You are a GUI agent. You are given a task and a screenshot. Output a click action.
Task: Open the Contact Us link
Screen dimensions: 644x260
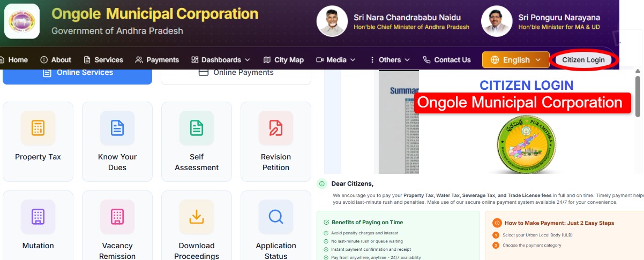[x=447, y=60]
